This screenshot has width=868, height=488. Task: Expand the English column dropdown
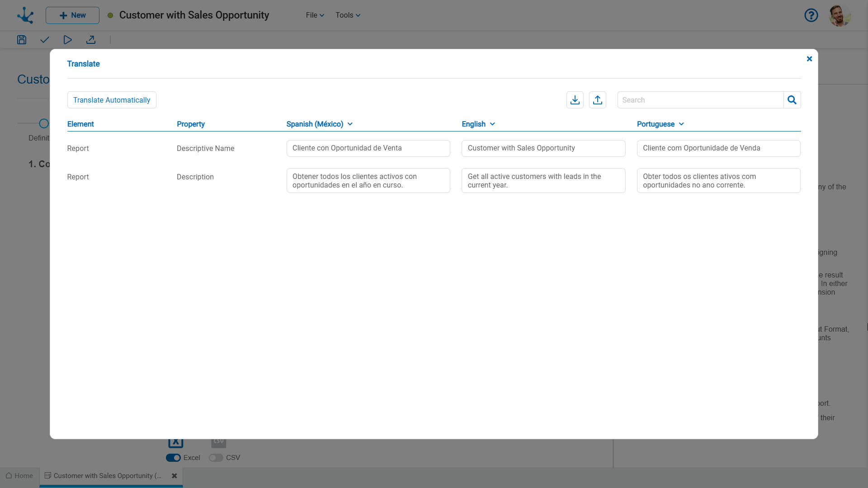[x=478, y=124]
